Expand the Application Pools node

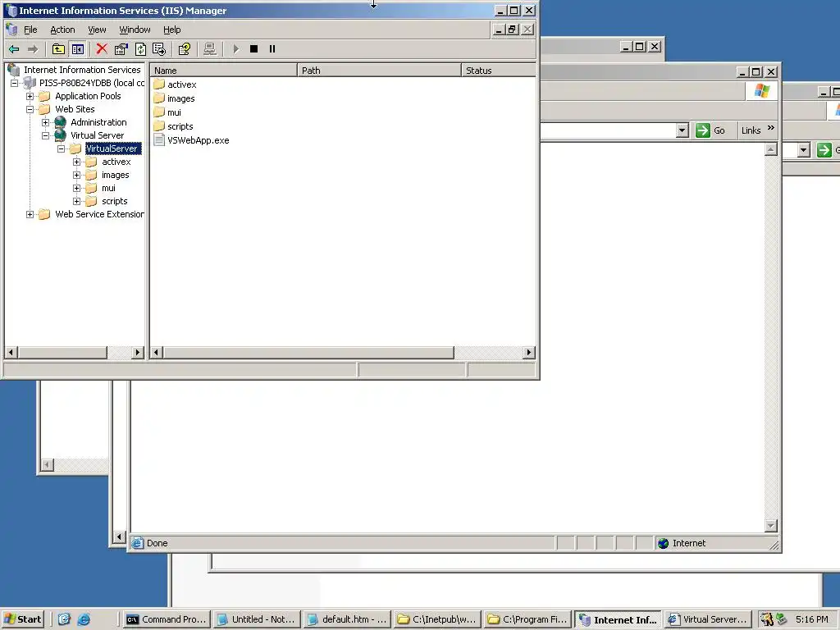30,97
